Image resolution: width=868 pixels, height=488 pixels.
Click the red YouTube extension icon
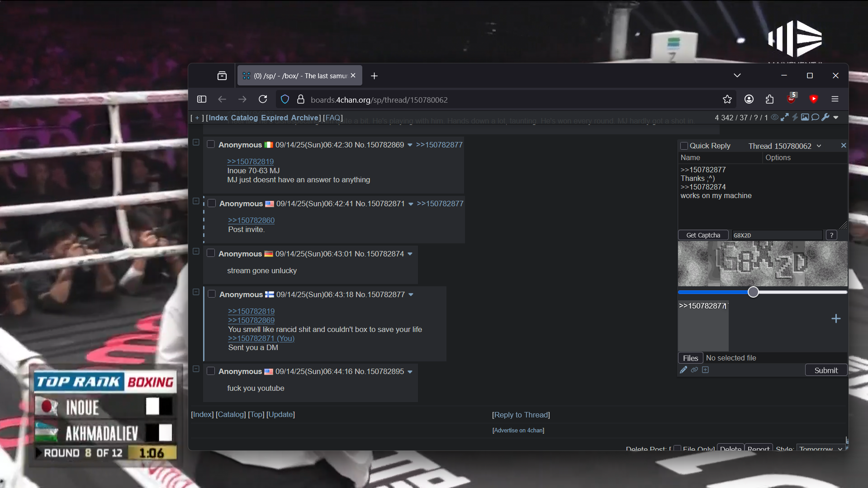pyautogui.click(x=814, y=99)
